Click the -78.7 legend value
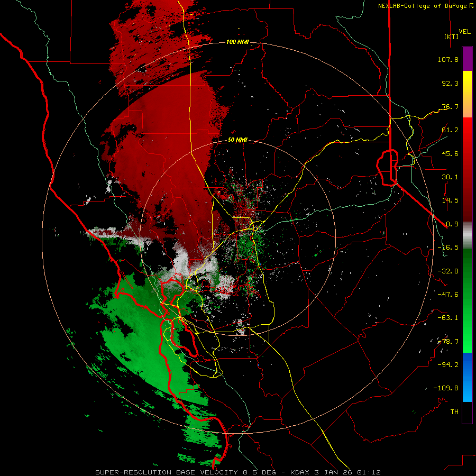476x476 pixels. point(448,342)
